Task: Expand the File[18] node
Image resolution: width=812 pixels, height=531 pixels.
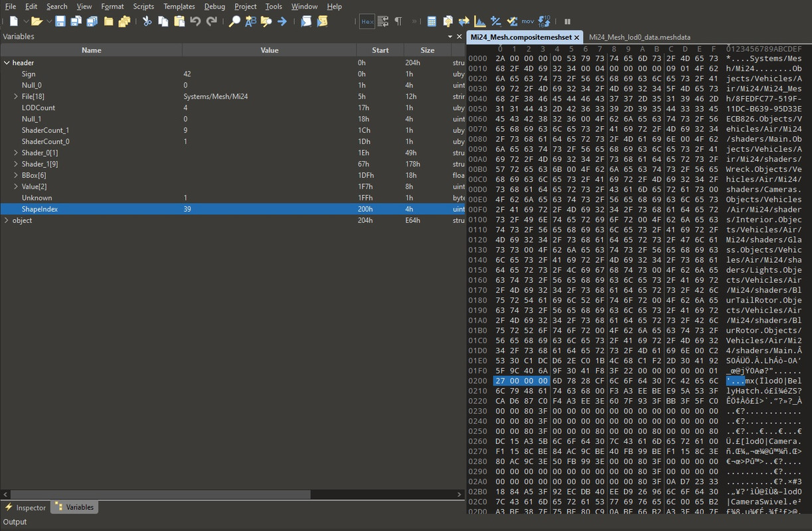Action: coord(16,96)
